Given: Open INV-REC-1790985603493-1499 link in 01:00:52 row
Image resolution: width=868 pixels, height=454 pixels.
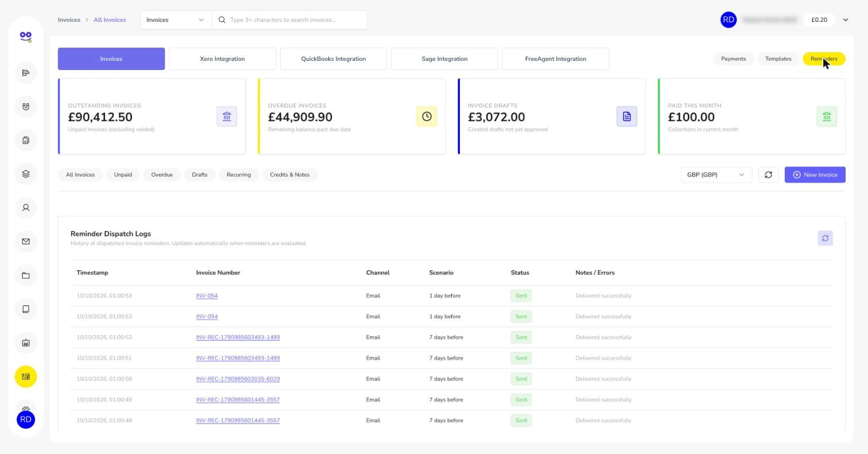Looking at the screenshot, I should click(x=238, y=337).
